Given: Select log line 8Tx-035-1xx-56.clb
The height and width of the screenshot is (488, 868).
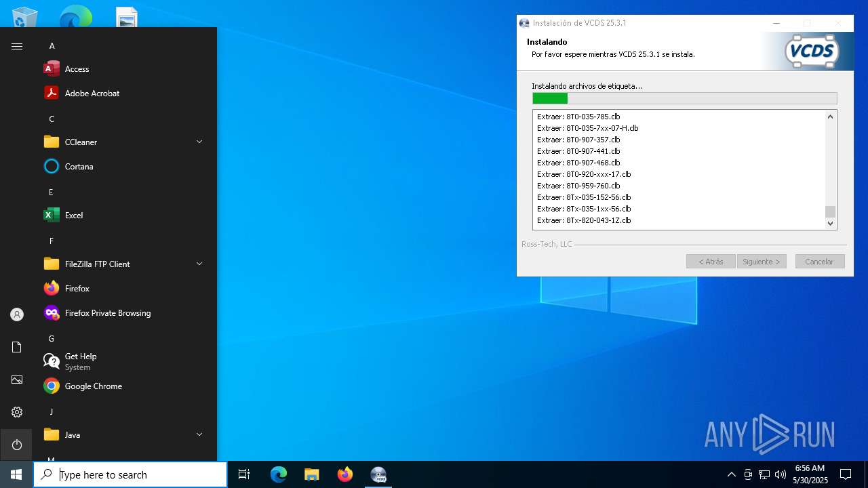Looking at the screenshot, I should click(x=584, y=209).
